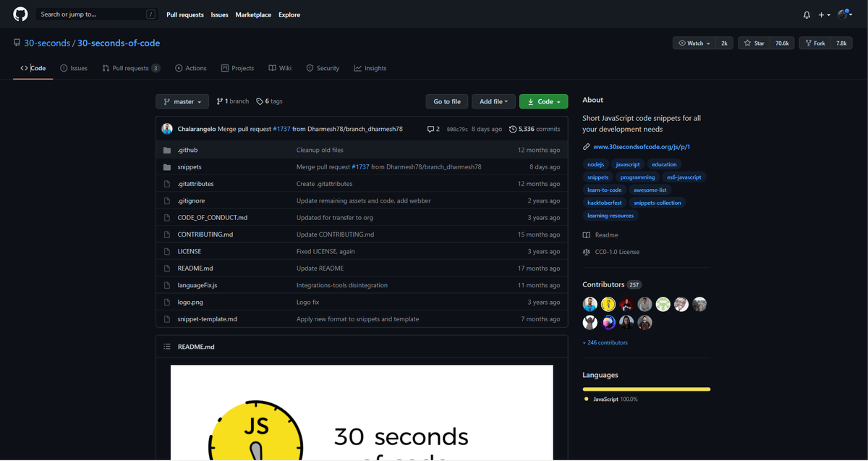This screenshot has width=868, height=461.
Task: Switch to the Wiki tab
Action: (280, 68)
